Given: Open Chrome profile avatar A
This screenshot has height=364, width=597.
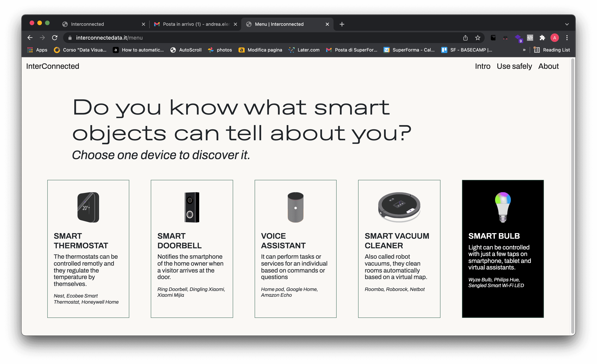Looking at the screenshot, I should (x=555, y=37).
